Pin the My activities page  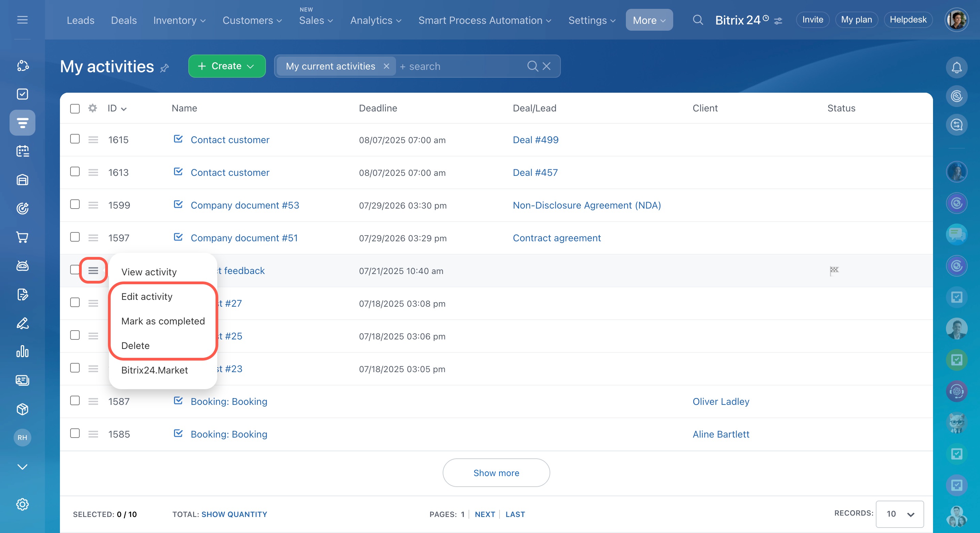164,68
